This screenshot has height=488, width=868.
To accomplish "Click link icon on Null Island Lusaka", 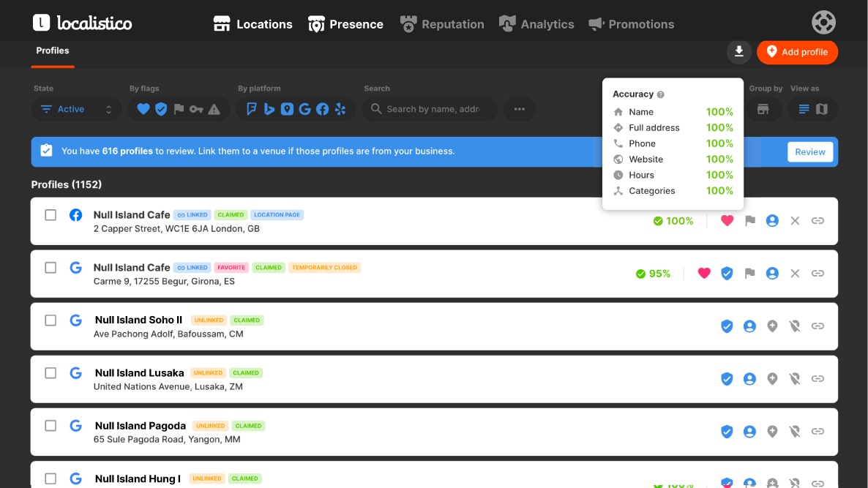I will (818, 379).
